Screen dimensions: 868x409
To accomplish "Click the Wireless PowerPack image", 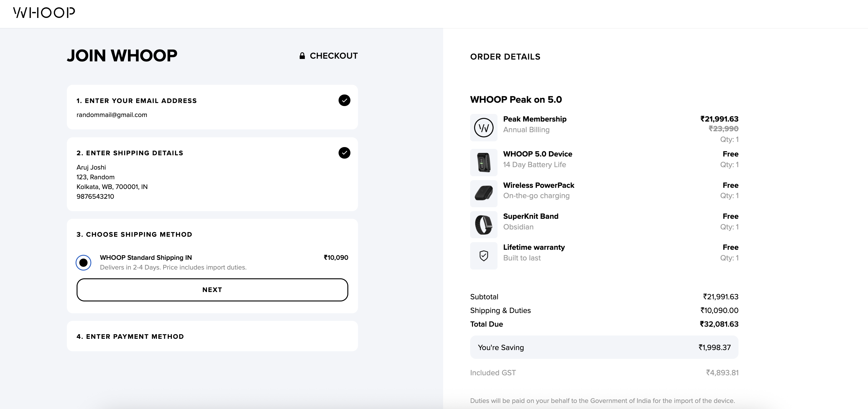I will click(x=484, y=194).
